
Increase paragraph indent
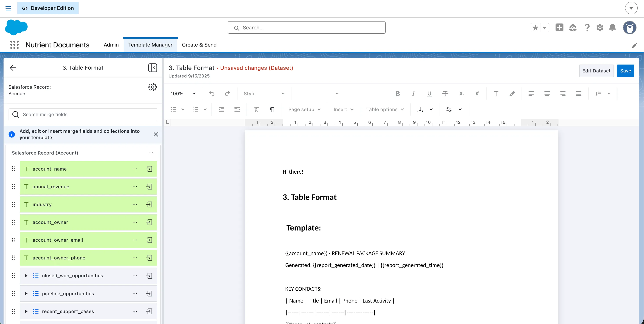tap(237, 109)
